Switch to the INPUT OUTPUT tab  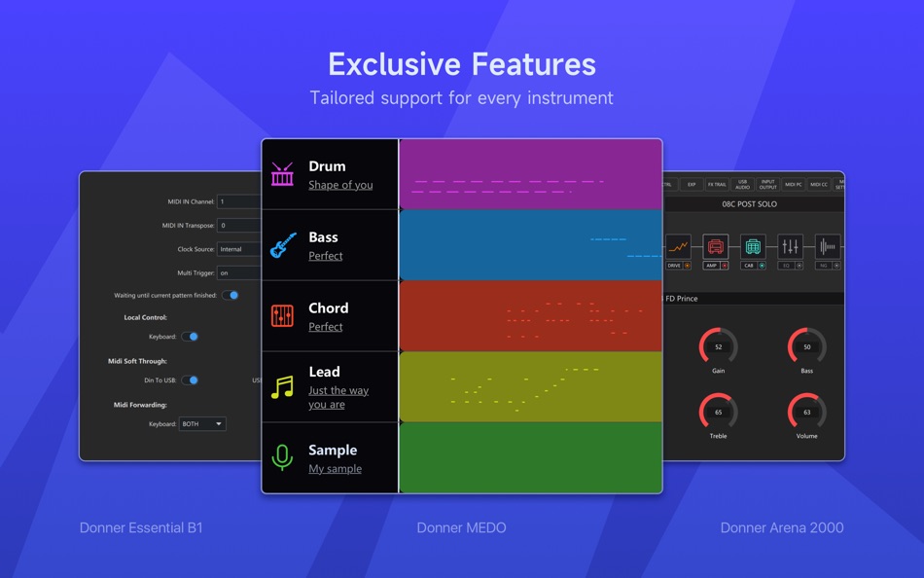pyautogui.click(x=767, y=184)
